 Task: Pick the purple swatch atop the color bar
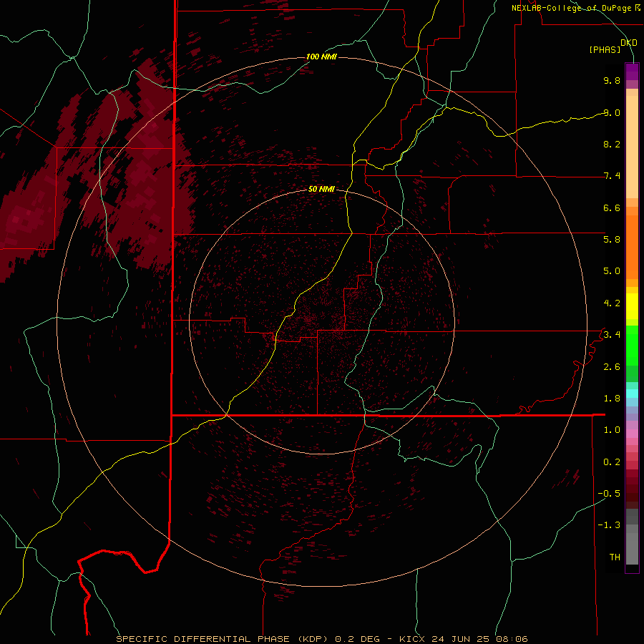[x=632, y=72]
